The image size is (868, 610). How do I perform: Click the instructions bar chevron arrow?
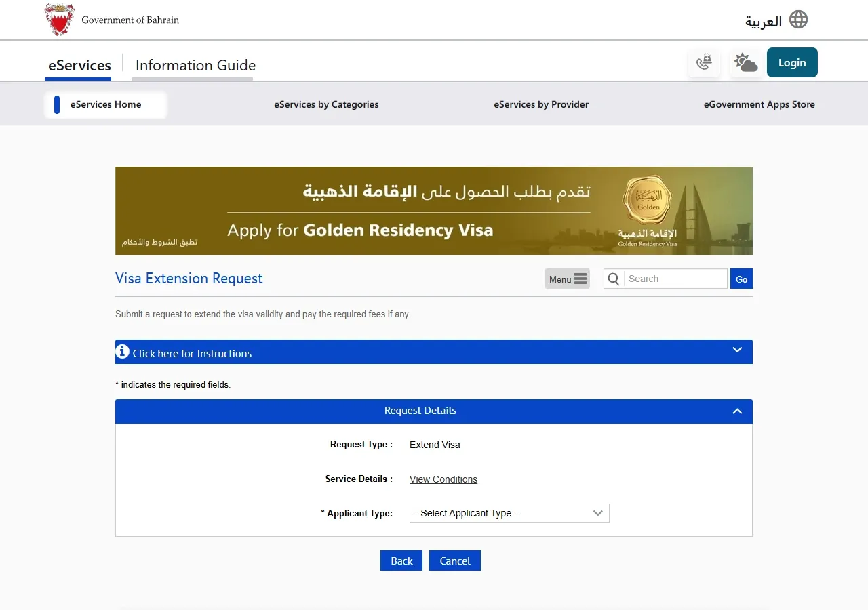tap(737, 350)
